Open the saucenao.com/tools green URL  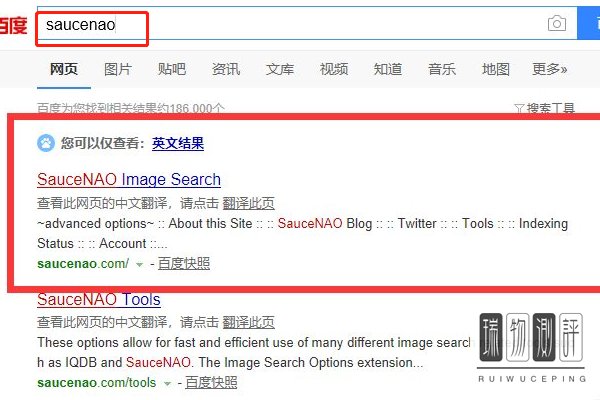pyautogui.click(x=97, y=383)
